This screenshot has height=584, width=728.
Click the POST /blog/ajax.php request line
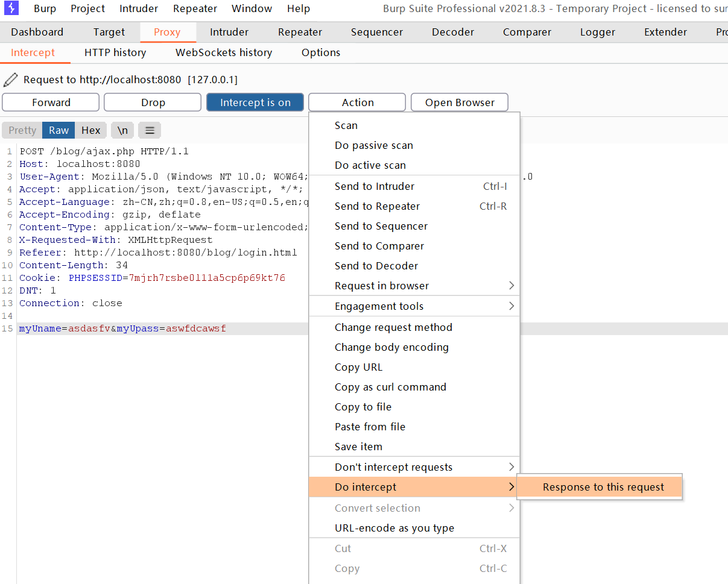104,151
